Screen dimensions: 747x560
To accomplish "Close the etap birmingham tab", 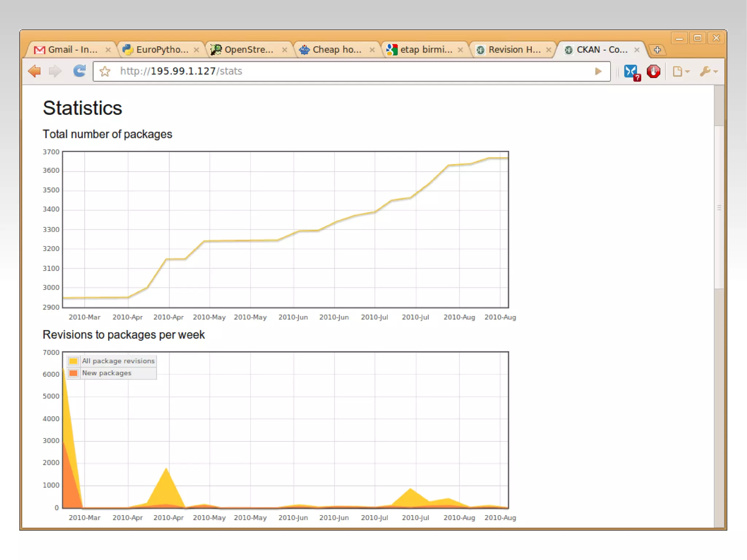I will point(460,50).
